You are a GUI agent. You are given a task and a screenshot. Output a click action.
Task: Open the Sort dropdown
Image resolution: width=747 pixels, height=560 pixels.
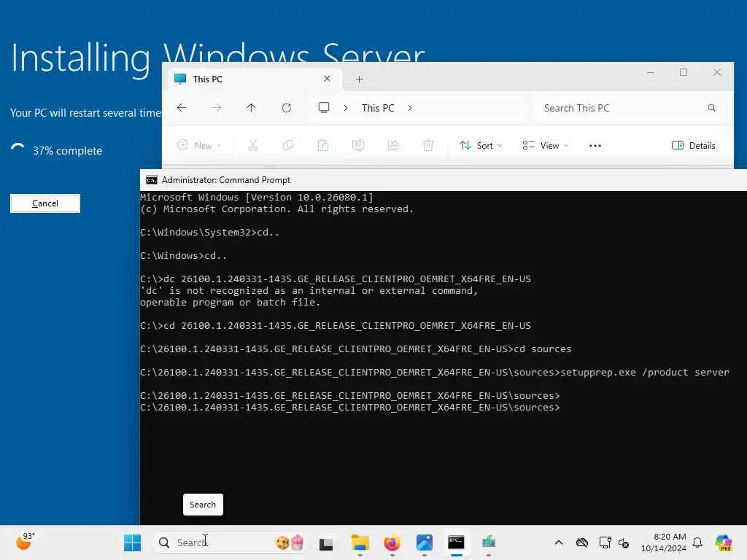click(x=481, y=145)
